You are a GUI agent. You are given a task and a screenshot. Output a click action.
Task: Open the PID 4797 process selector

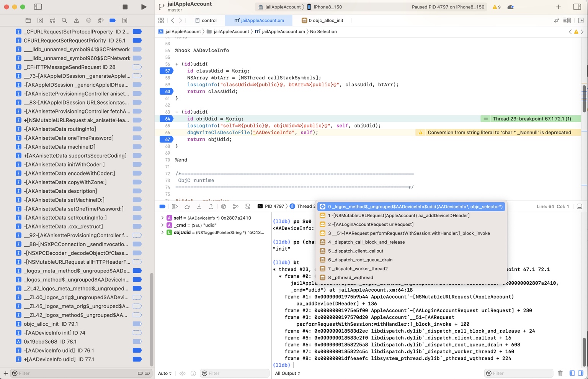pyautogui.click(x=271, y=207)
